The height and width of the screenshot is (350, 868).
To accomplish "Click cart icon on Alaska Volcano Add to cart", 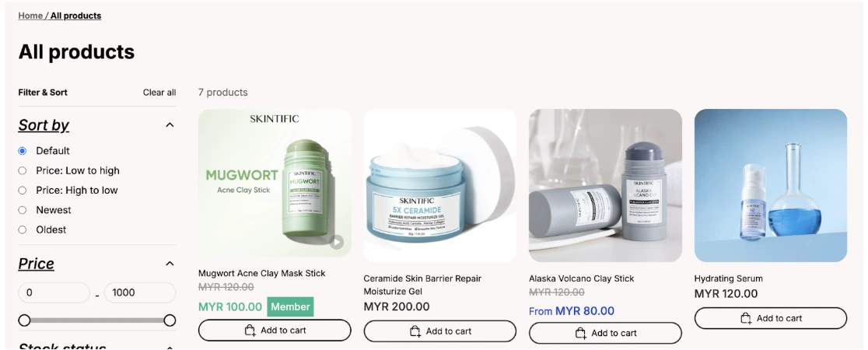I will click(x=581, y=334).
